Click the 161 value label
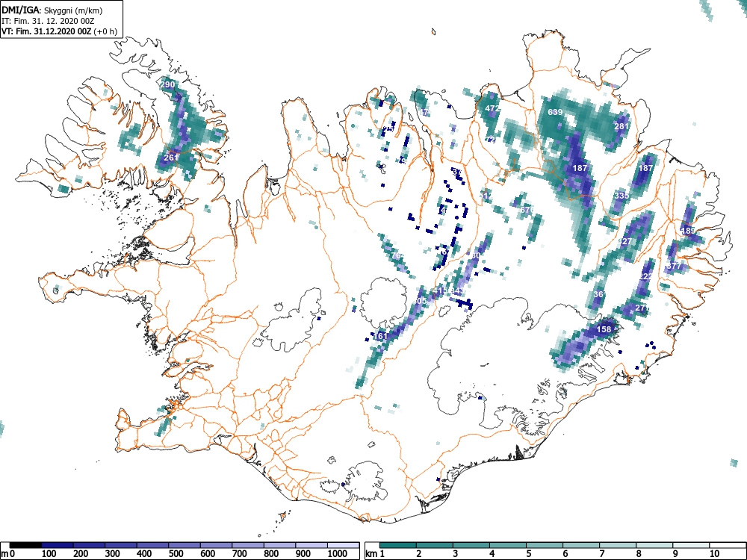Image resolution: width=747 pixels, height=560 pixels. click(x=381, y=336)
